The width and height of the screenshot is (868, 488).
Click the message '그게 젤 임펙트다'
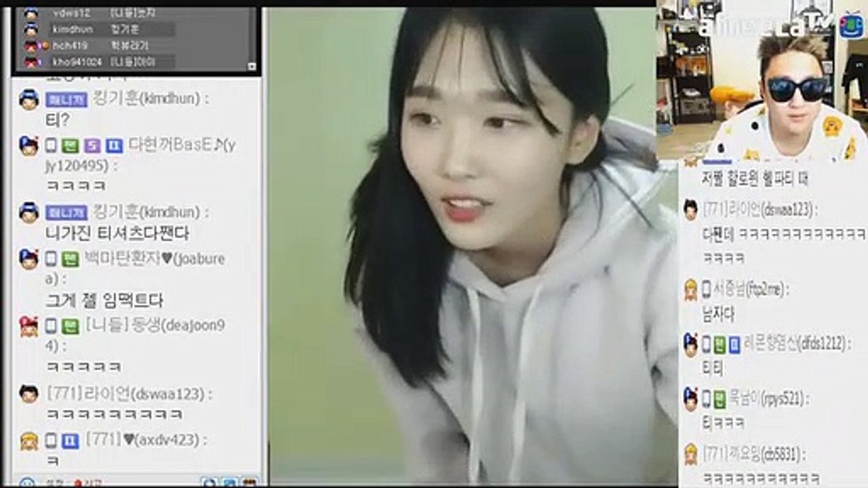(104, 300)
